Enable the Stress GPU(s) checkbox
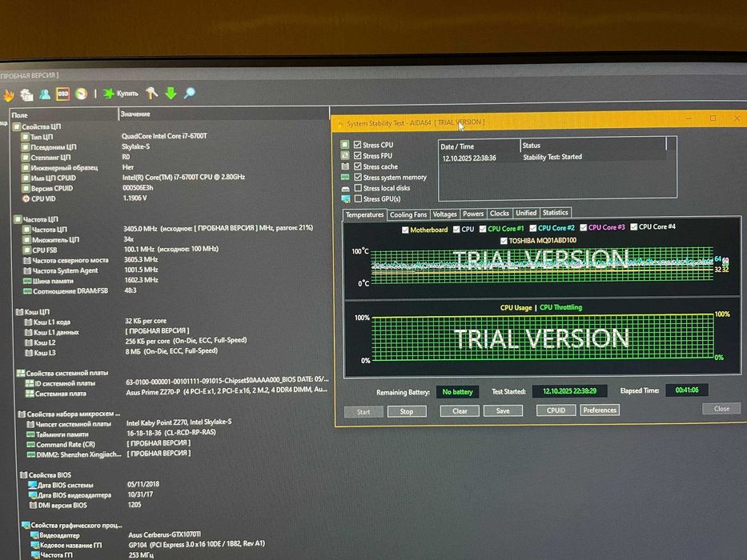 click(358, 198)
